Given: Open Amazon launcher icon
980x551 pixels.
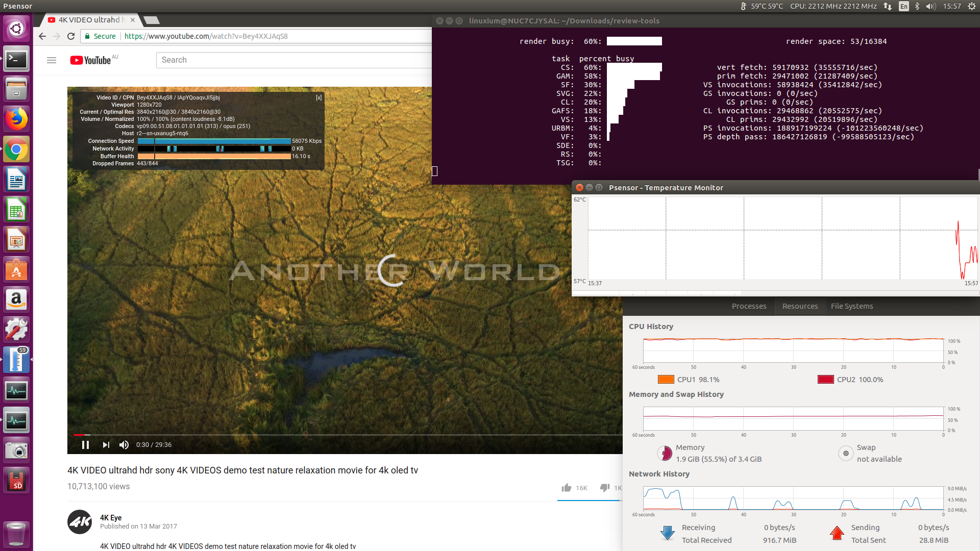Looking at the screenshot, I should [x=16, y=300].
